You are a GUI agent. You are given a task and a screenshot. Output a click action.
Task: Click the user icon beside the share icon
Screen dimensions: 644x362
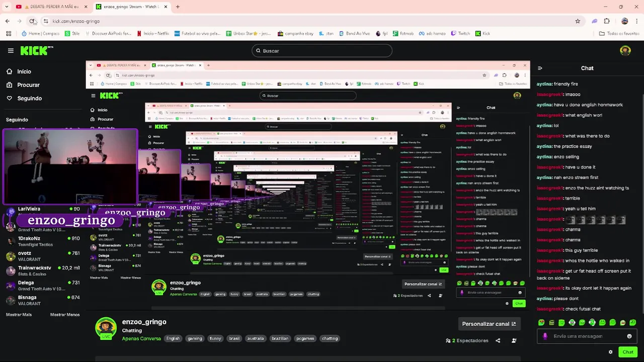514,341
